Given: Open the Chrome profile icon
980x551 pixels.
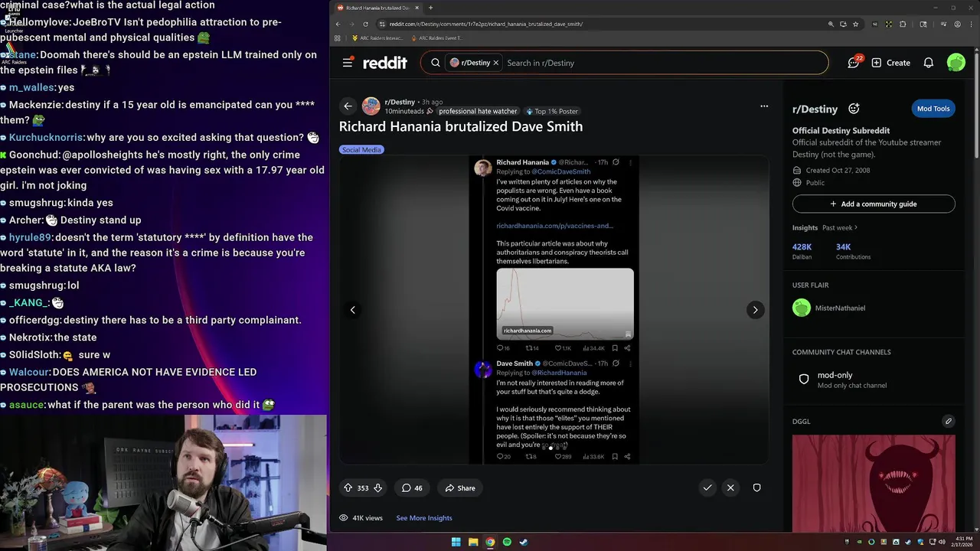Looking at the screenshot, I should coord(959,24).
